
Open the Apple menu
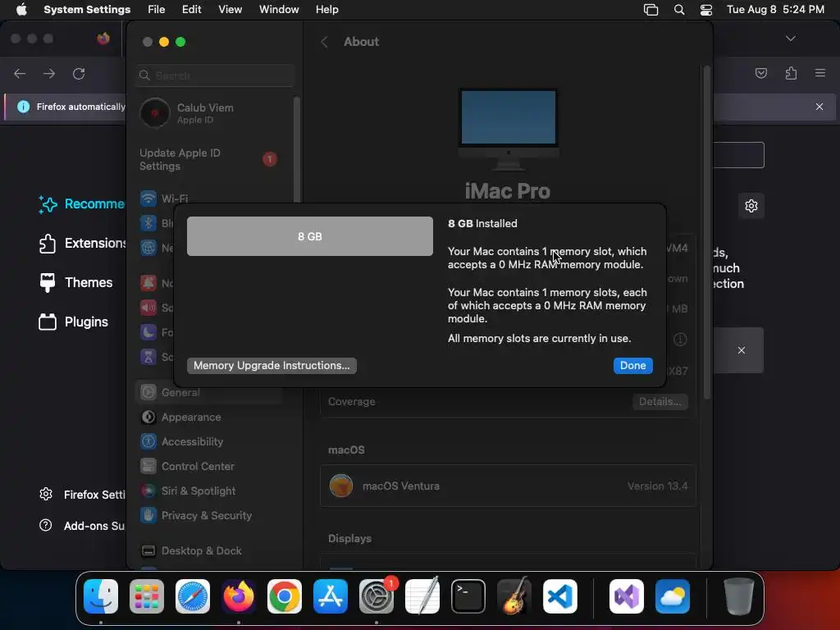[21, 10]
